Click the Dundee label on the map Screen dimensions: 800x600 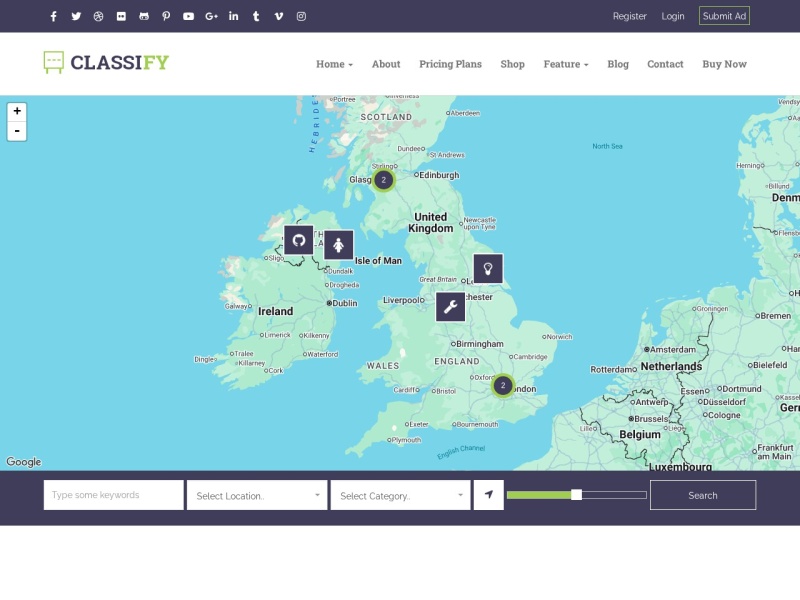point(409,148)
